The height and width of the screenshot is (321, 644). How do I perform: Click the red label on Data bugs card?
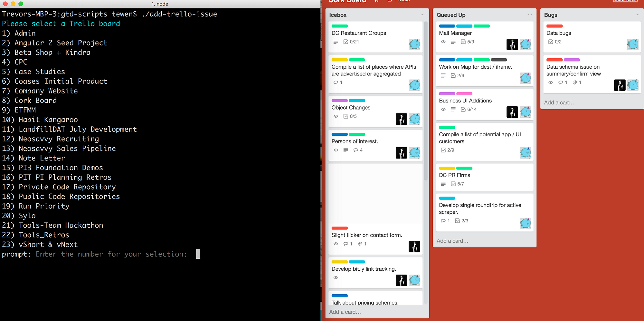[x=554, y=26]
